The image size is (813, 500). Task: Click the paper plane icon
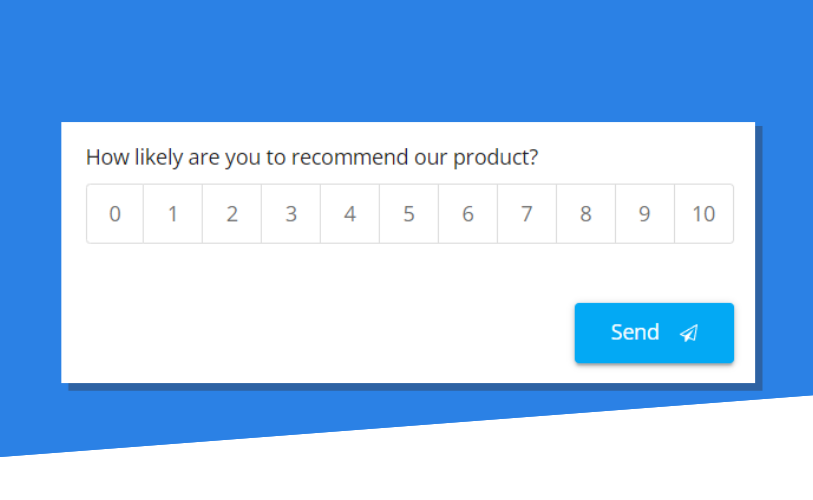click(x=688, y=333)
